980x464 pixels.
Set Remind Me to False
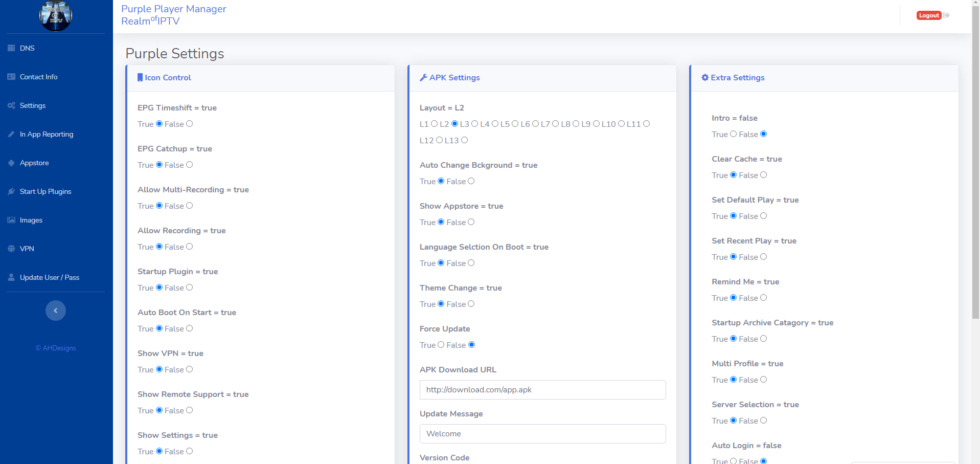pyautogui.click(x=764, y=298)
